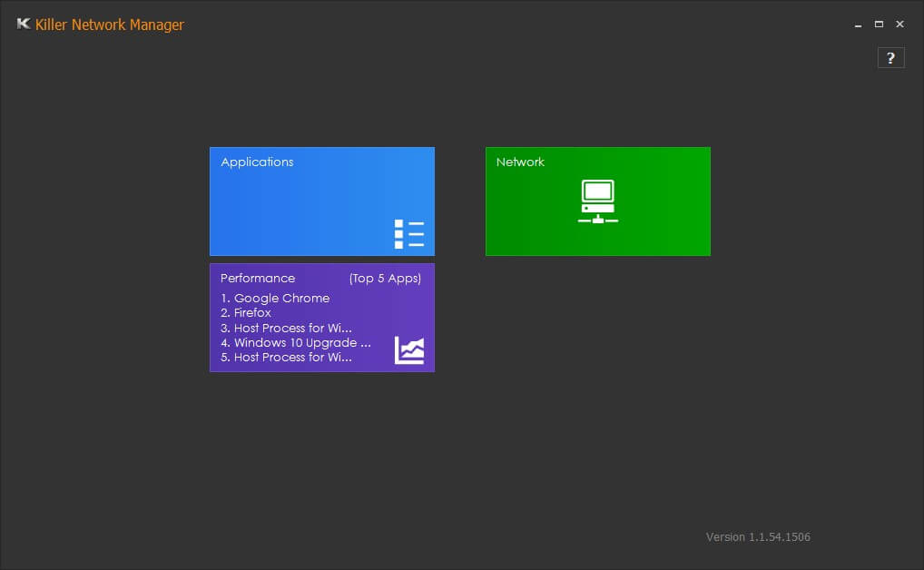This screenshot has height=570, width=924.
Task: Click the chart icon on Performance tile
Action: click(408, 349)
